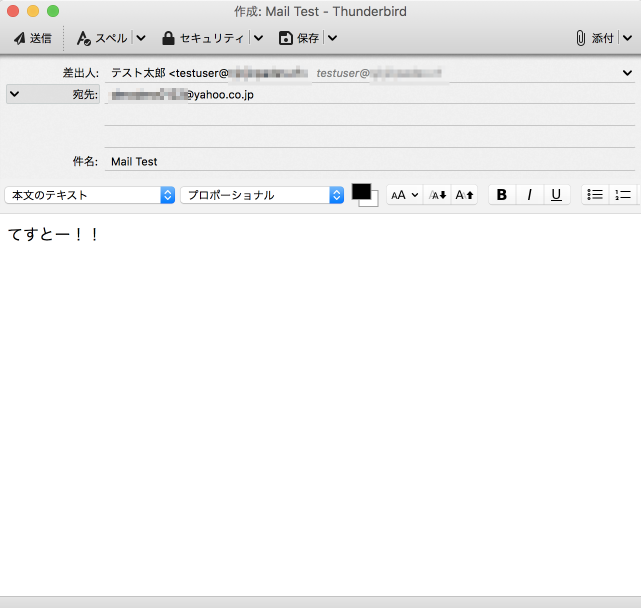
Task: Pick the black text color swatch
Action: 361,191
